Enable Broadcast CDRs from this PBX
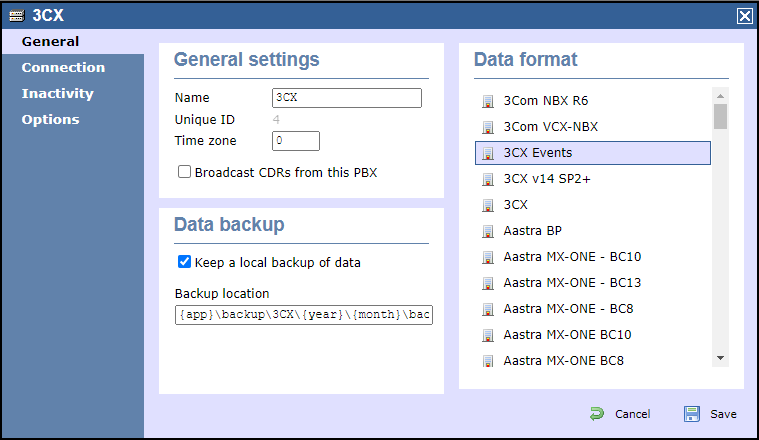 click(184, 172)
